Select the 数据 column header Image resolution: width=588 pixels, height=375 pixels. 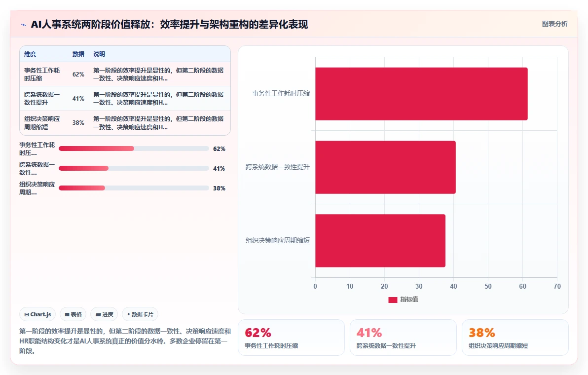pos(78,54)
